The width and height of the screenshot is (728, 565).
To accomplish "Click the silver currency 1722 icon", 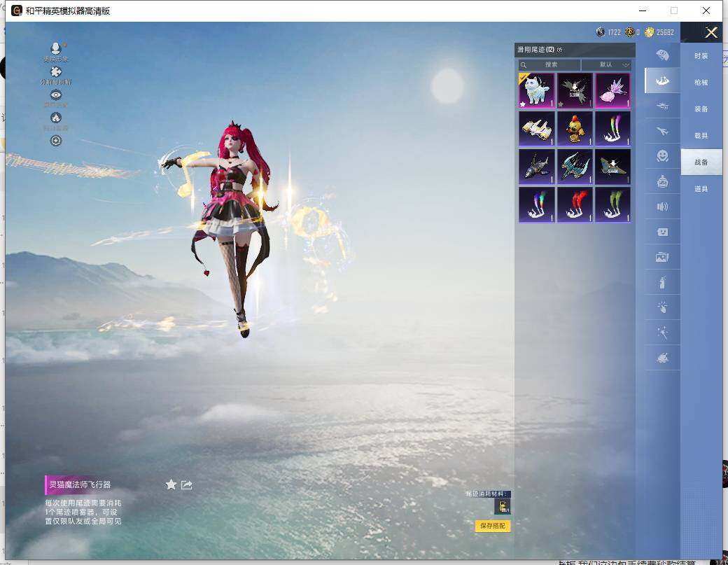I will point(601,32).
